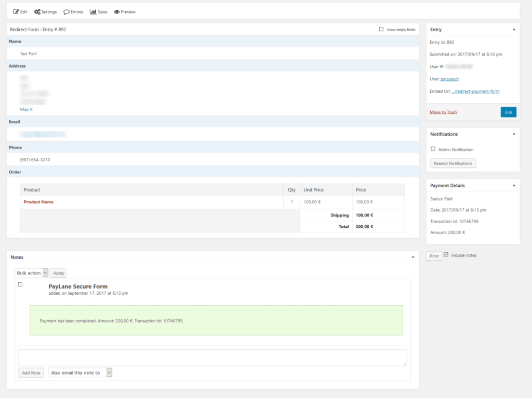Open the patsatech user link
The image size is (532, 398).
point(449,79)
